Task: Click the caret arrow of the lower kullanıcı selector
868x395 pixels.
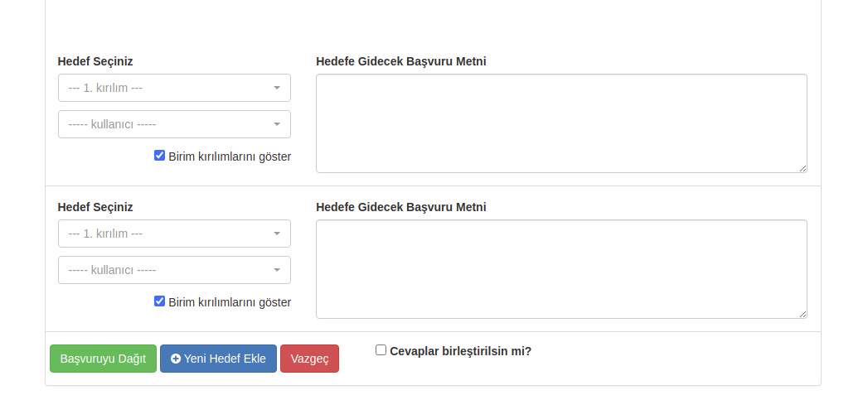Action: coord(277,270)
